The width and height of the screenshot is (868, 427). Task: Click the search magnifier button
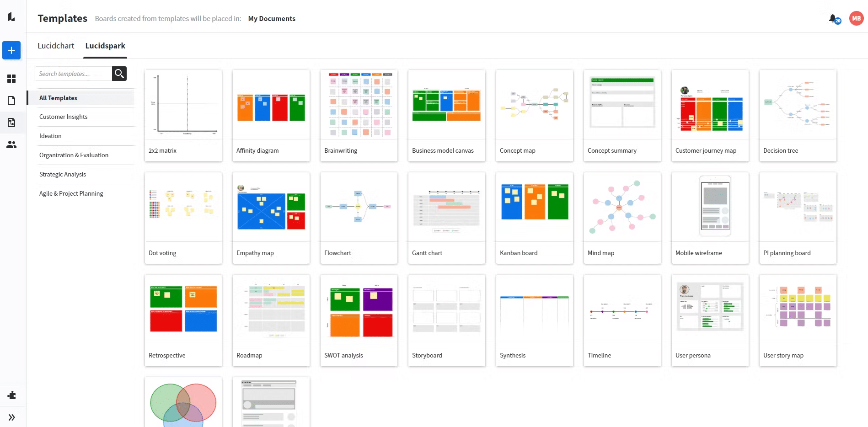pyautogui.click(x=119, y=74)
